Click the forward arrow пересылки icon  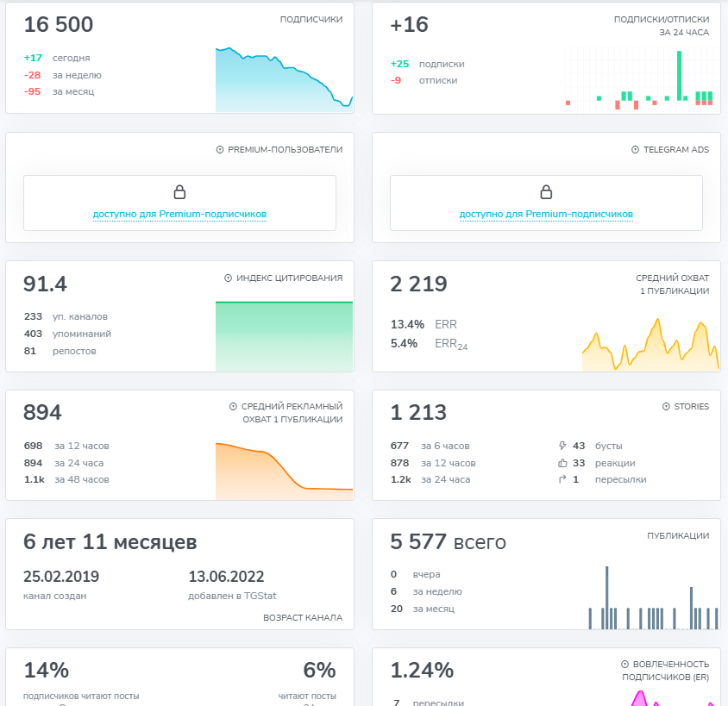coord(563,479)
